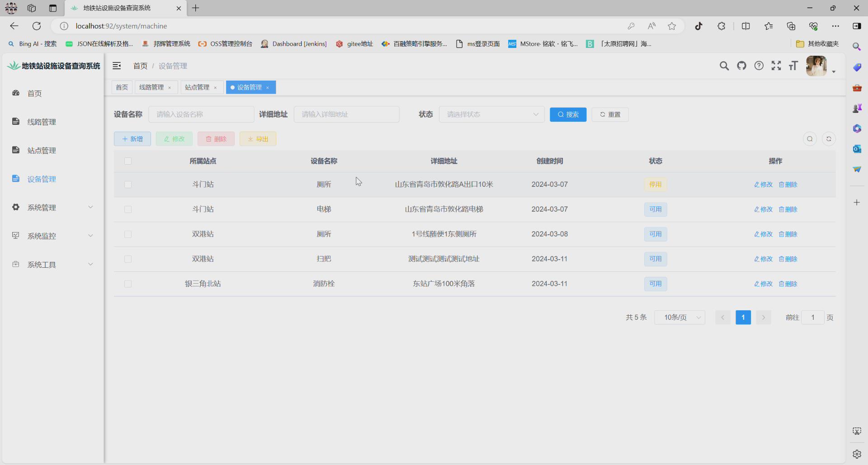Check the select-all checkbox in the table header
The image size is (868, 465).
point(128,161)
